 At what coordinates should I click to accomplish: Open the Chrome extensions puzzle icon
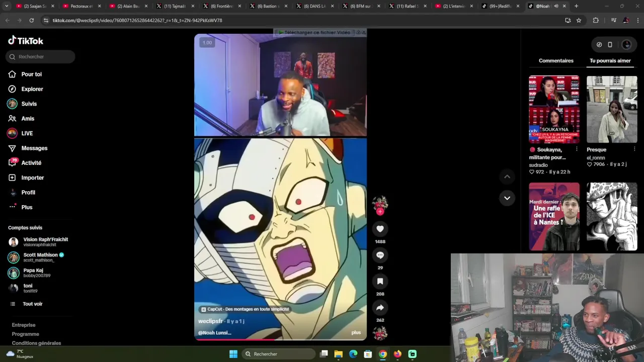[x=596, y=20]
